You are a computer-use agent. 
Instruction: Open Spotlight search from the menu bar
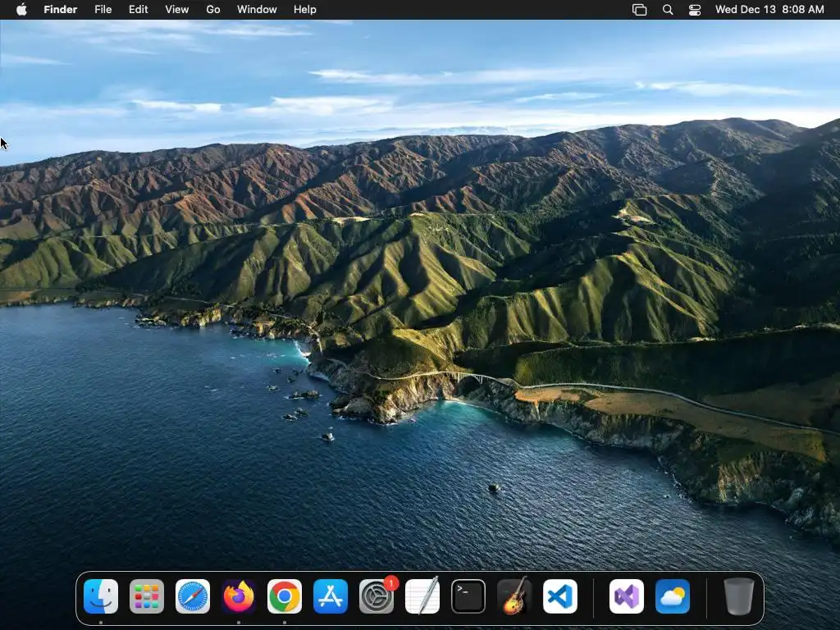[668, 10]
